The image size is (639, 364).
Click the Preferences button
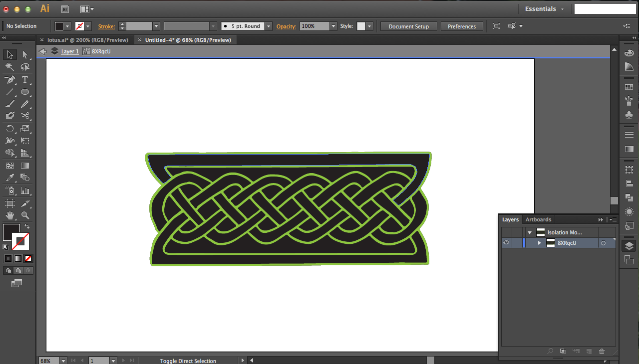point(462,26)
